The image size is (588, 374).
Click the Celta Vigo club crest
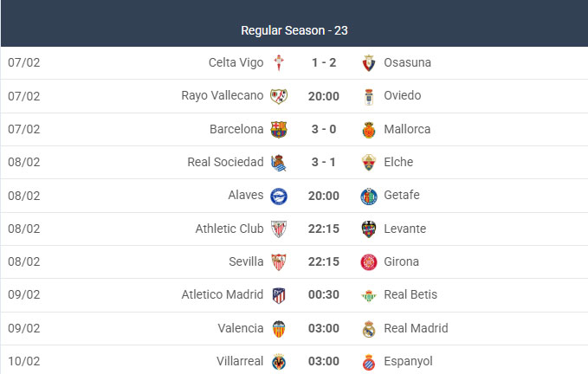(279, 62)
